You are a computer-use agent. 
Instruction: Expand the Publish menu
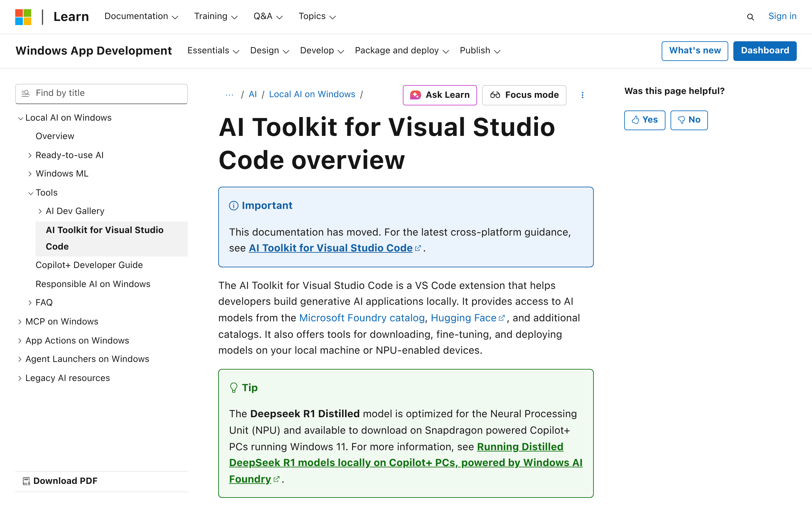480,51
